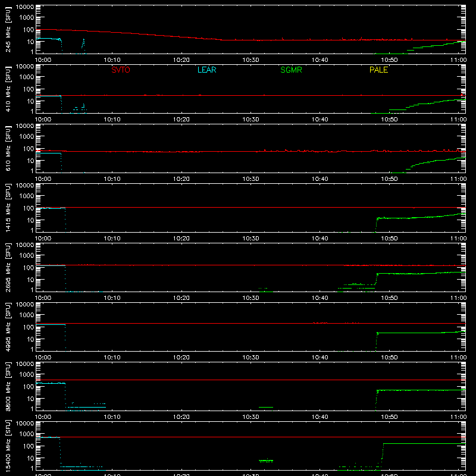Select the 8800 MHz [SFU] axis title
This screenshot has height=476, width=476.
click(8, 386)
